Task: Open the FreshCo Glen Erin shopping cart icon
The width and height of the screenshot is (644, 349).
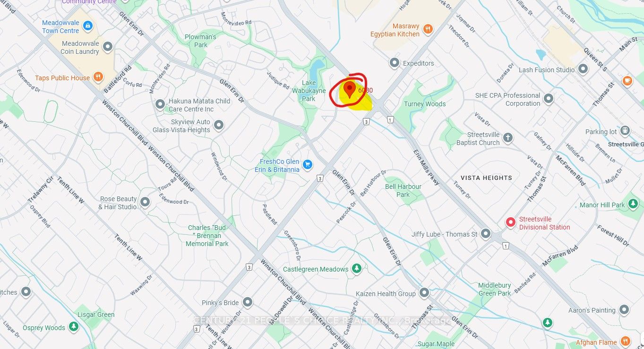Action: pyautogui.click(x=308, y=165)
